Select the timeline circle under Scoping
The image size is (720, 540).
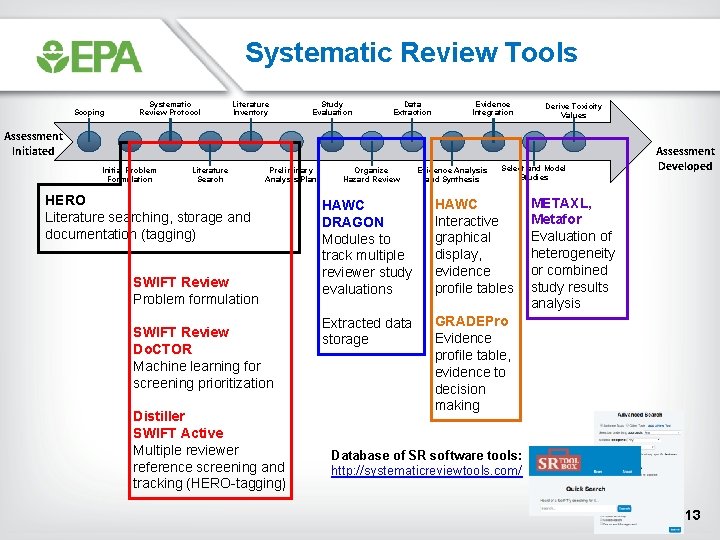click(x=89, y=141)
